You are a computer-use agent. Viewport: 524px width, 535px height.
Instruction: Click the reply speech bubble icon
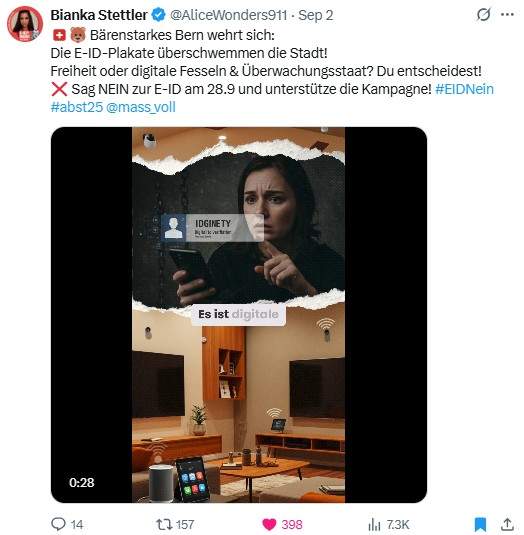58,524
